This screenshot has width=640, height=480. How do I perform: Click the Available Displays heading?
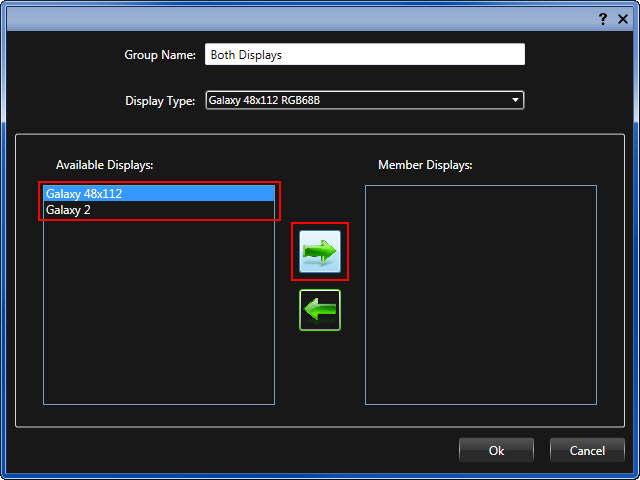(104, 164)
